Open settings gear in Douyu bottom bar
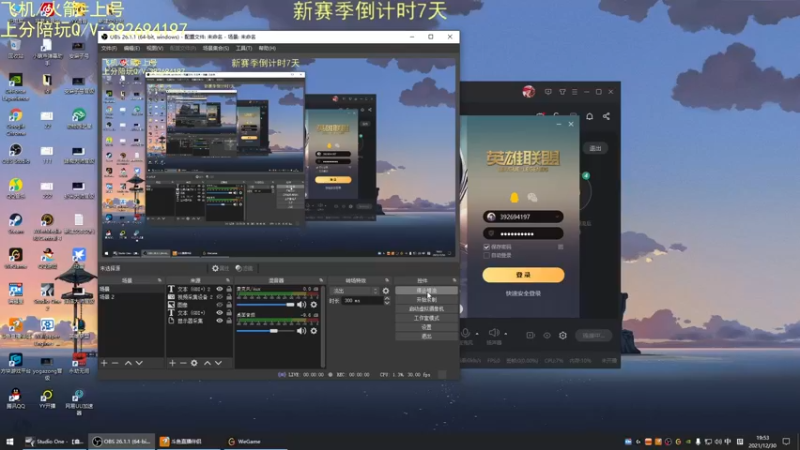Image resolution: width=800 pixels, height=450 pixels. click(563, 335)
